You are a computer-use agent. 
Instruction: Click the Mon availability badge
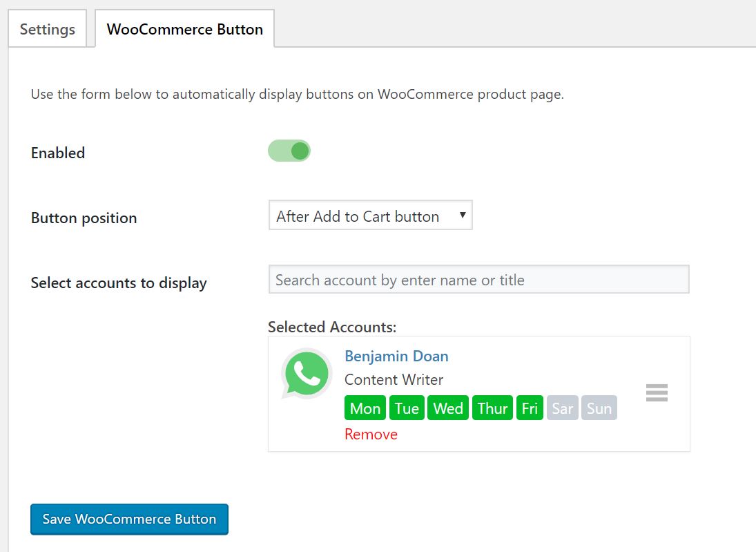[x=365, y=408]
